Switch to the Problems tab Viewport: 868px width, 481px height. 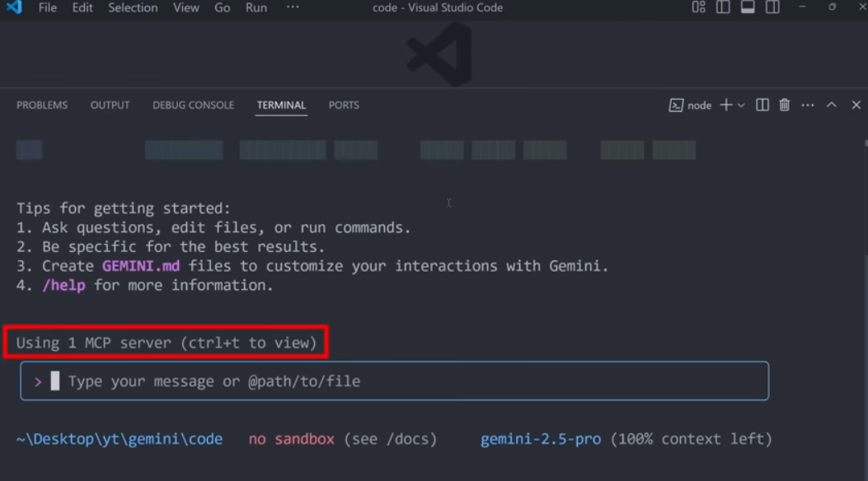click(42, 105)
